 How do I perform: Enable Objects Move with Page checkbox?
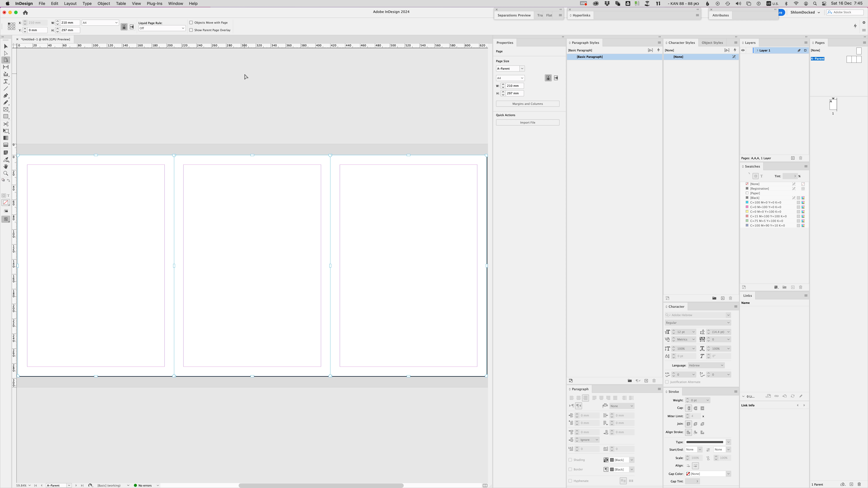pos(191,22)
